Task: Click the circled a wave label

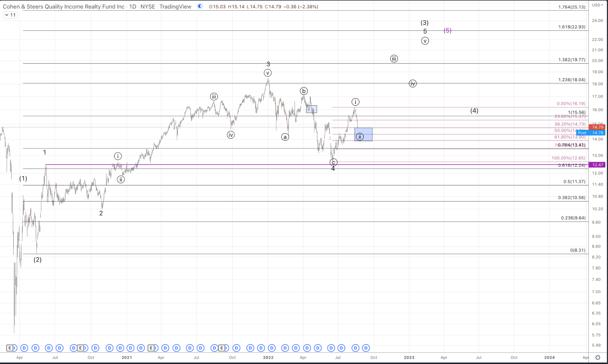Action: click(x=285, y=137)
